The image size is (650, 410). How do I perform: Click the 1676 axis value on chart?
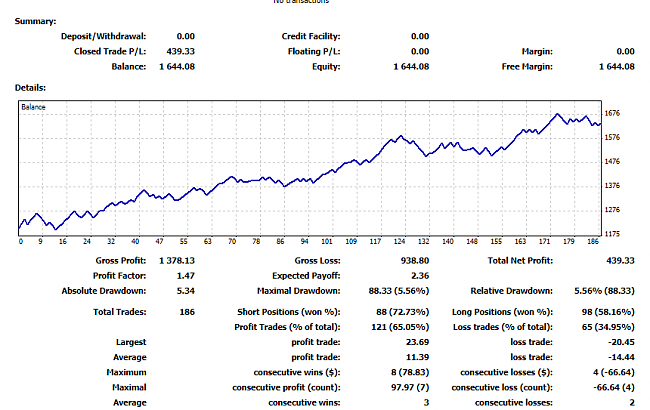tap(612, 113)
